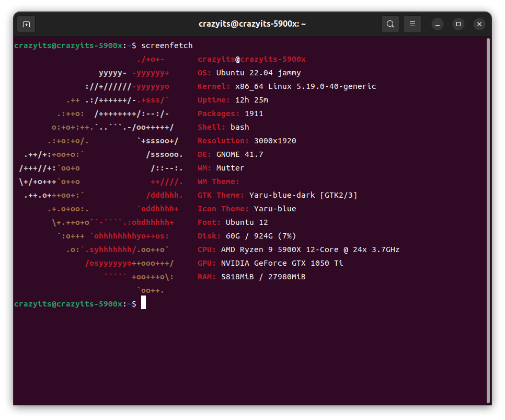
Task: Click the window title crazyits@crazyits-5900x: ~
Action: (252, 24)
